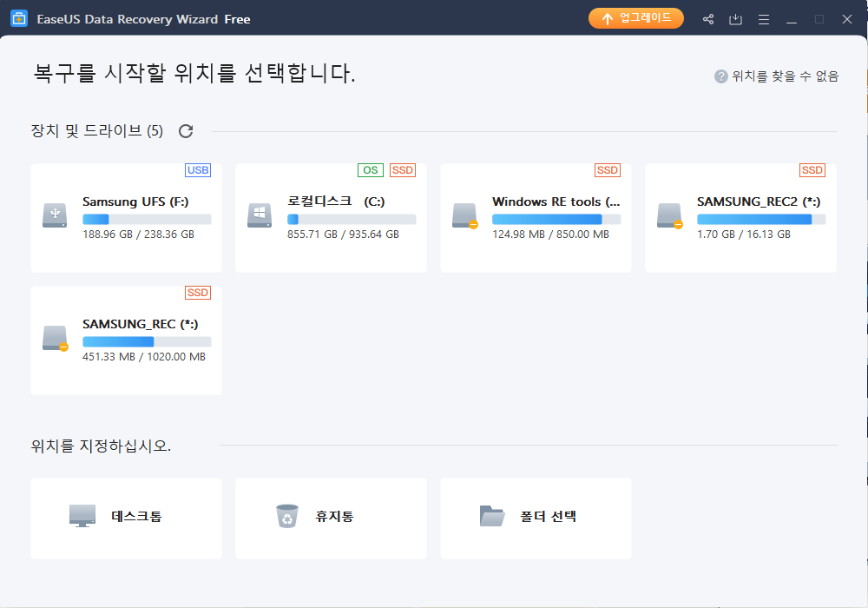Click the 855.71 GB / 935.64 GB text
The height and width of the screenshot is (608, 868).
click(x=343, y=235)
